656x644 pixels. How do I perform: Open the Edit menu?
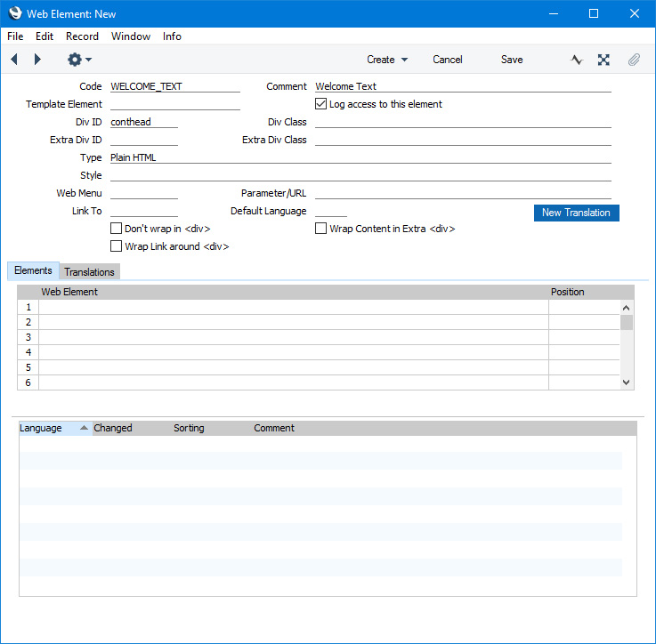tap(45, 36)
